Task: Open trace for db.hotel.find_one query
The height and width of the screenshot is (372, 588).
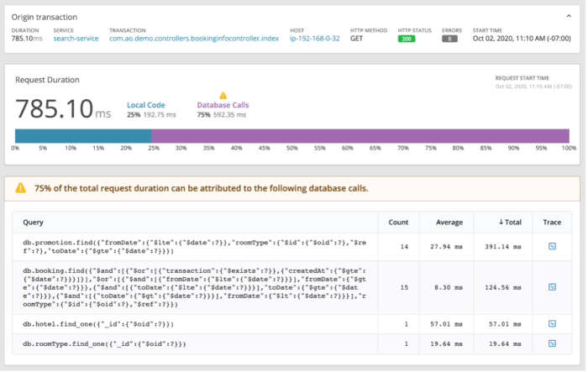Action: tap(552, 321)
